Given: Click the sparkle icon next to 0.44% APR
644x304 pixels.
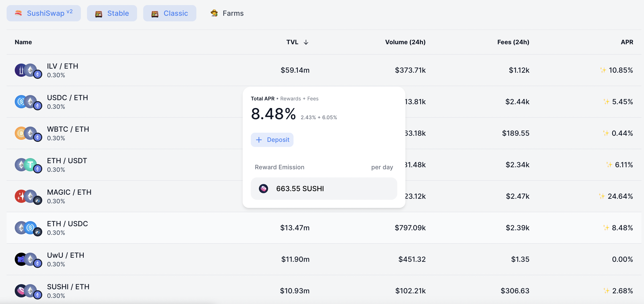Looking at the screenshot, I should [606, 133].
